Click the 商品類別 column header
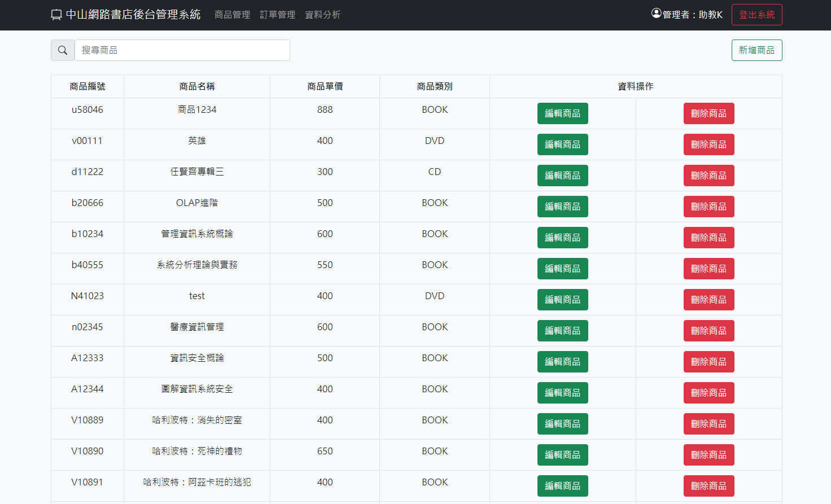Image resolution: width=831 pixels, height=504 pixels. click(435, 86)
